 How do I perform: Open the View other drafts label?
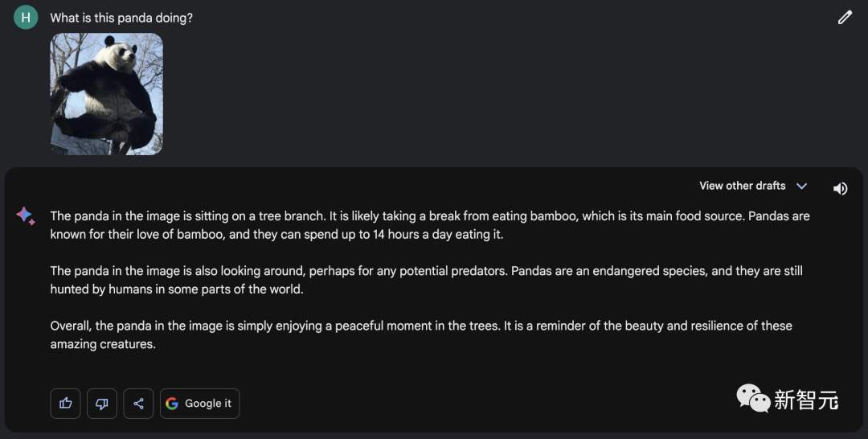pyautogui.click(x=742, y=186)
